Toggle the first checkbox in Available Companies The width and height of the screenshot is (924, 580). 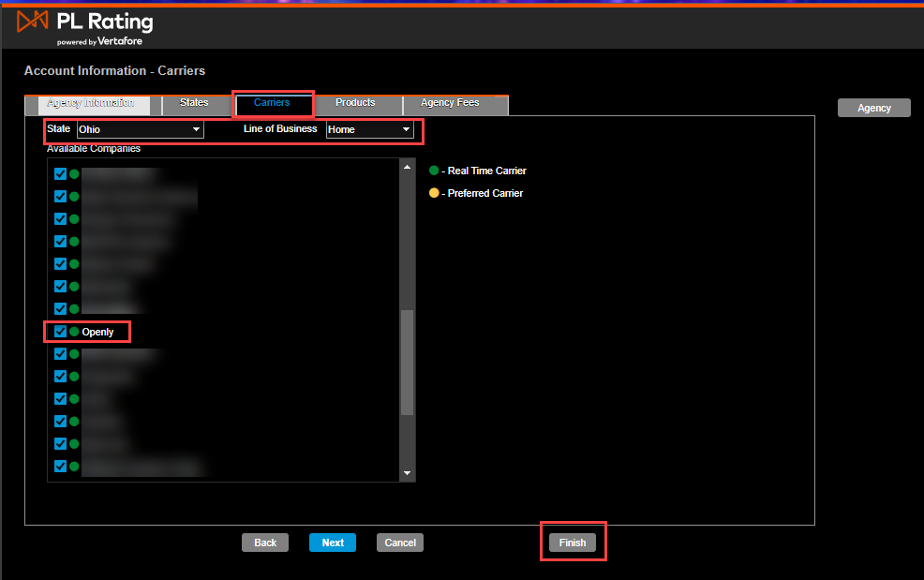[60, 174]
